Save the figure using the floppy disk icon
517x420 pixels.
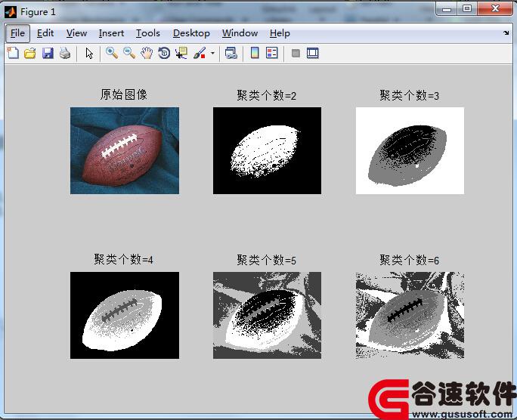click(48, 53)
